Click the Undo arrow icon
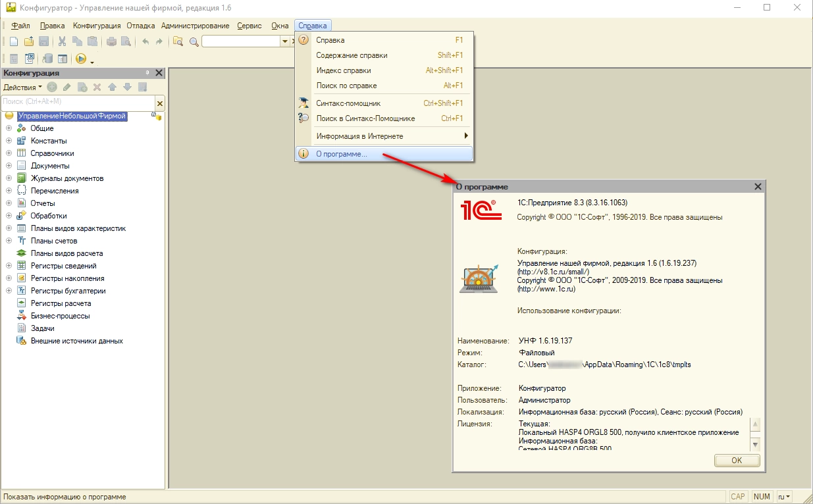 click(145, 41)
